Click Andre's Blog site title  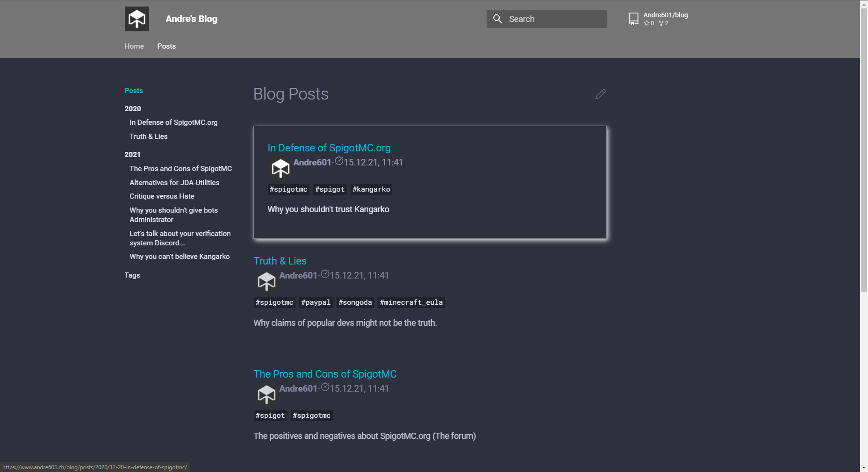[192, 19]
